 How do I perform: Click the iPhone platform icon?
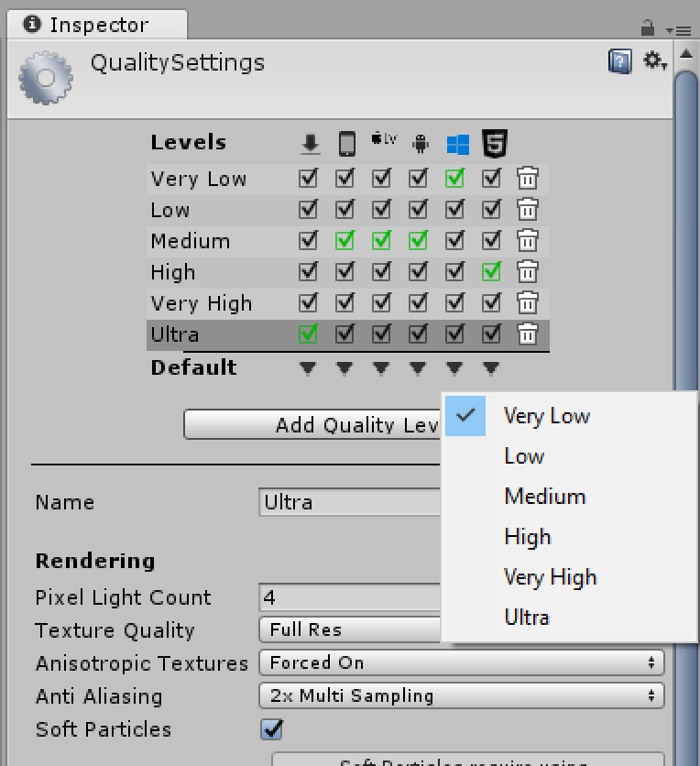[x=346, y=143]
